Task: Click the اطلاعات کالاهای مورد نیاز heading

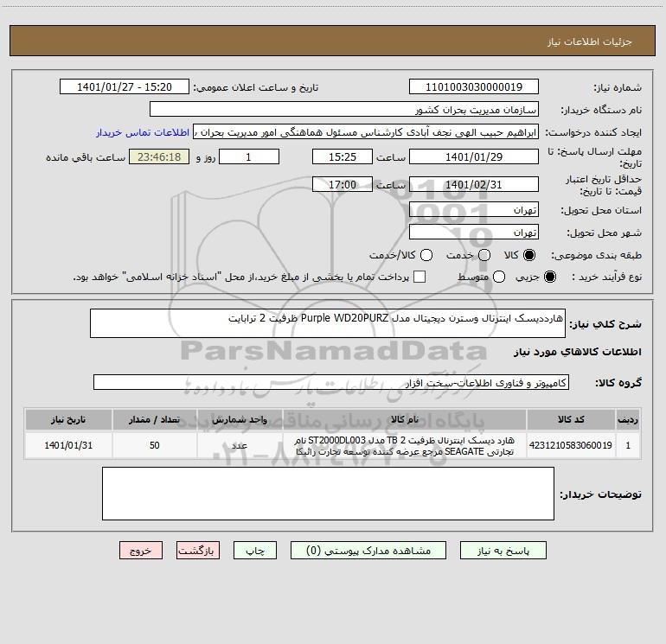Action: pyautogui.click(x=577, y=352)
